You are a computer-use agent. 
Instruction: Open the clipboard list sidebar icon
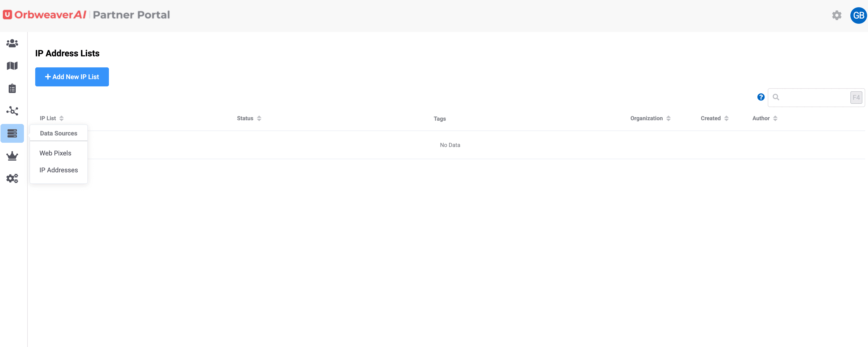tap(12, 88)
